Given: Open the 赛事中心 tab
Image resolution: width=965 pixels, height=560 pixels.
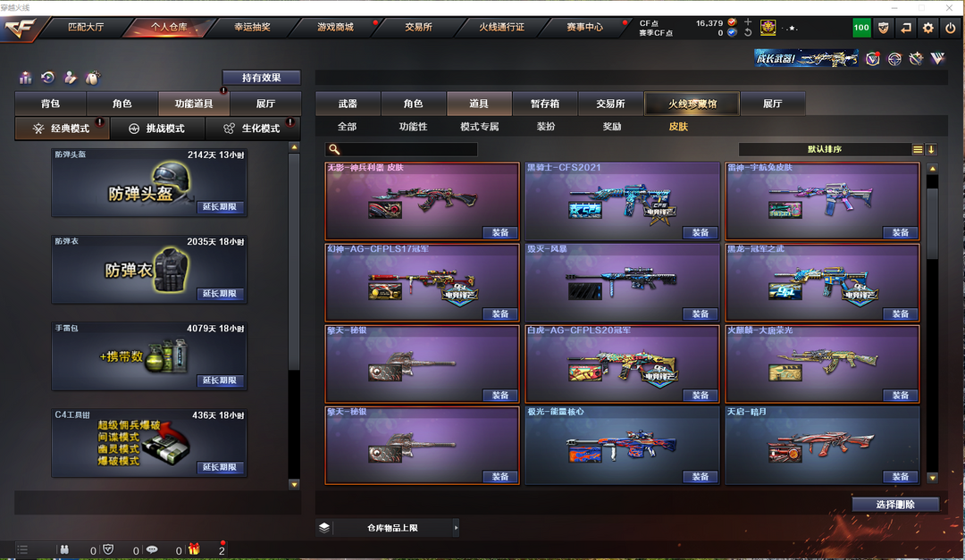Looking at the screenshot, I should (584, 27).
